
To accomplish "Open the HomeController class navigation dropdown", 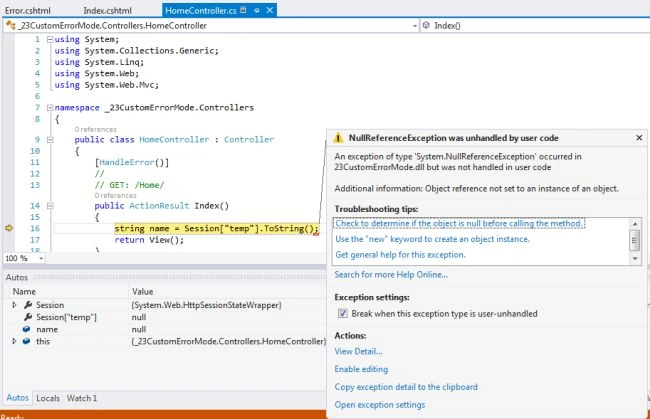I will point(415,26).
